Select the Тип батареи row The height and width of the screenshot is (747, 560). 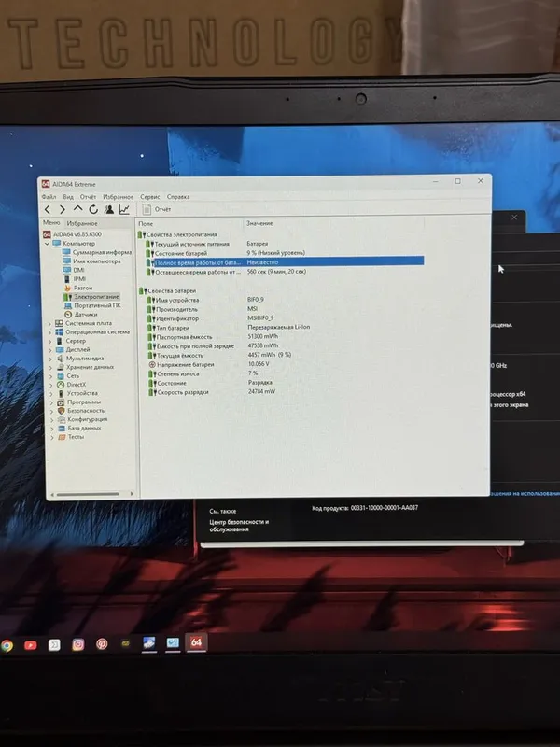pyautogui.click(x=285, y=328)
